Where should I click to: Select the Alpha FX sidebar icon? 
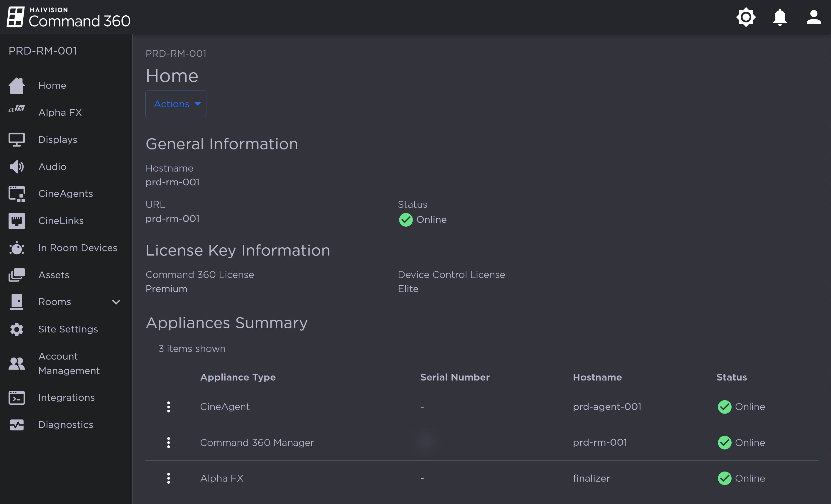click(x=17, y=109)
